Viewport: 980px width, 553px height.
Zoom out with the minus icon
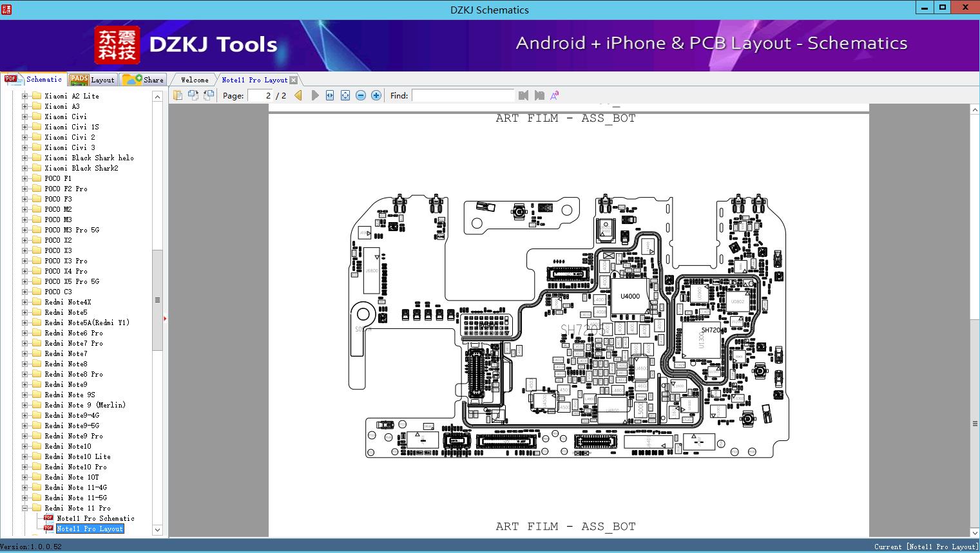pyautogui.click(x=361, y=95)
